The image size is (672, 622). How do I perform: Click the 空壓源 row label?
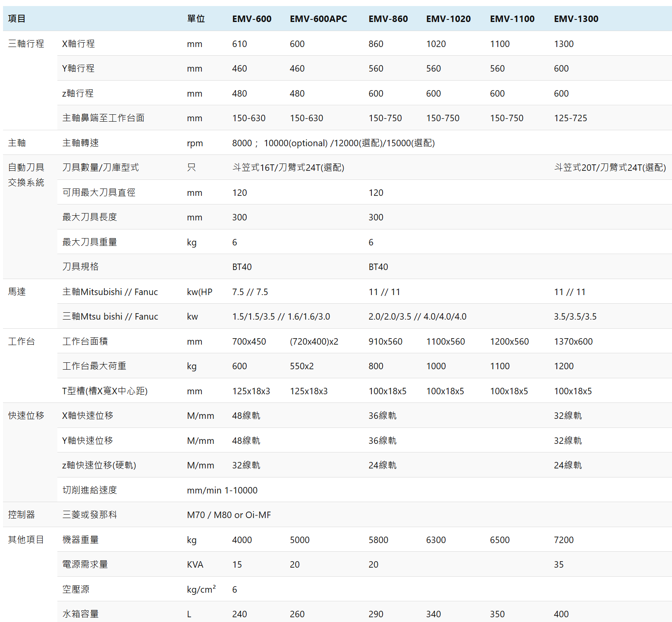76,589
